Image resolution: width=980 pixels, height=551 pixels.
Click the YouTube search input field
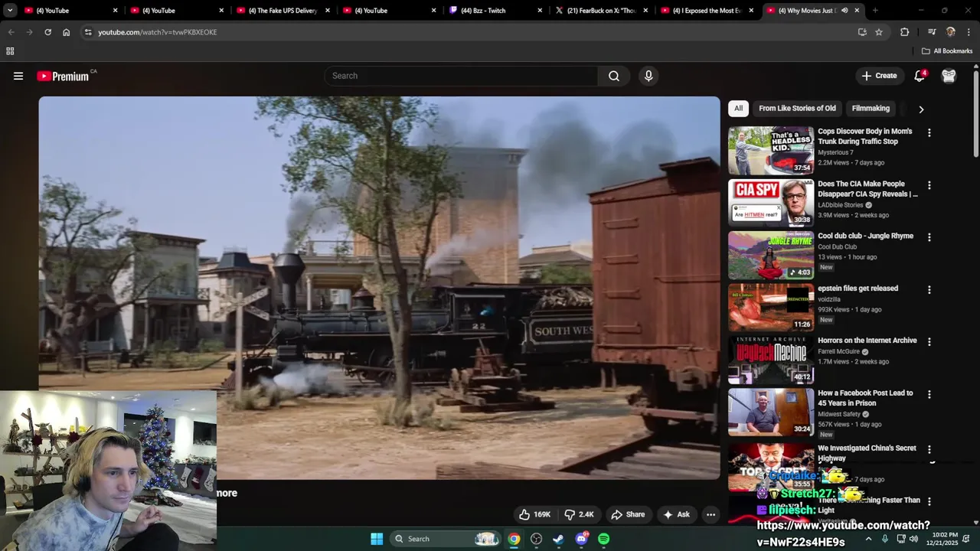[462, 76]
